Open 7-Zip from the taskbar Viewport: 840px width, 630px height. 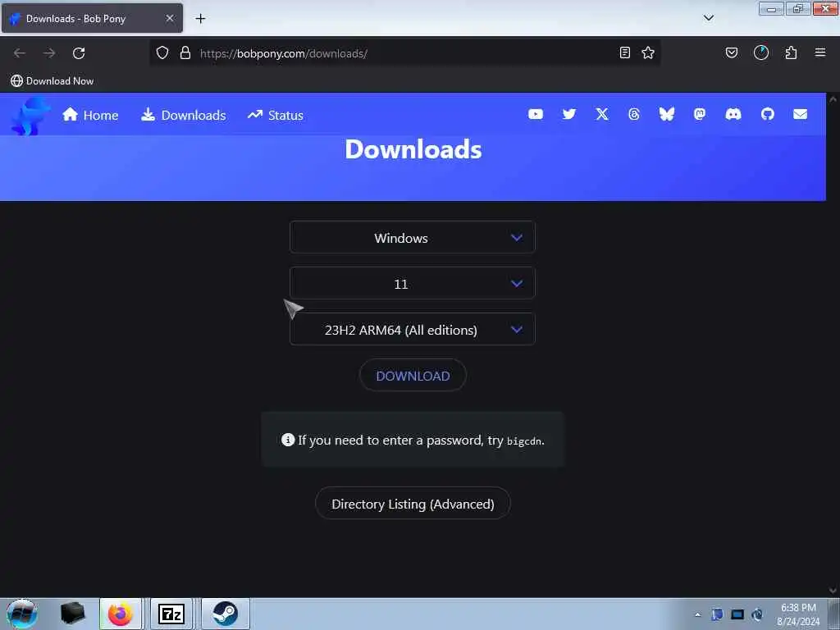171,614
